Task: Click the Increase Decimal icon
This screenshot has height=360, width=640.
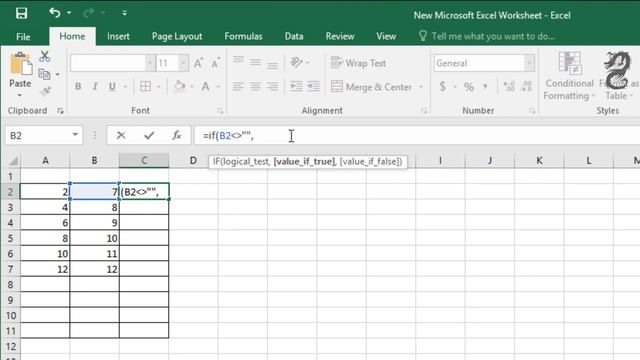Action: (x=509, y=86)
